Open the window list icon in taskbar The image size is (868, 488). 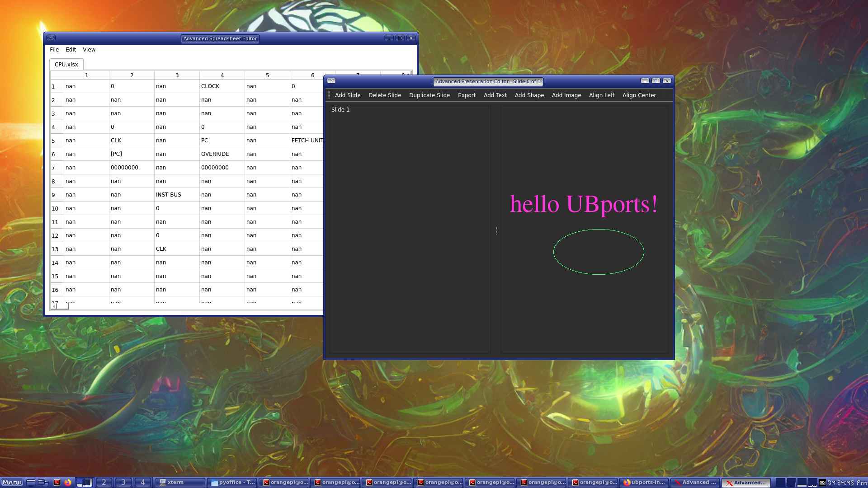tap(43, 483)
